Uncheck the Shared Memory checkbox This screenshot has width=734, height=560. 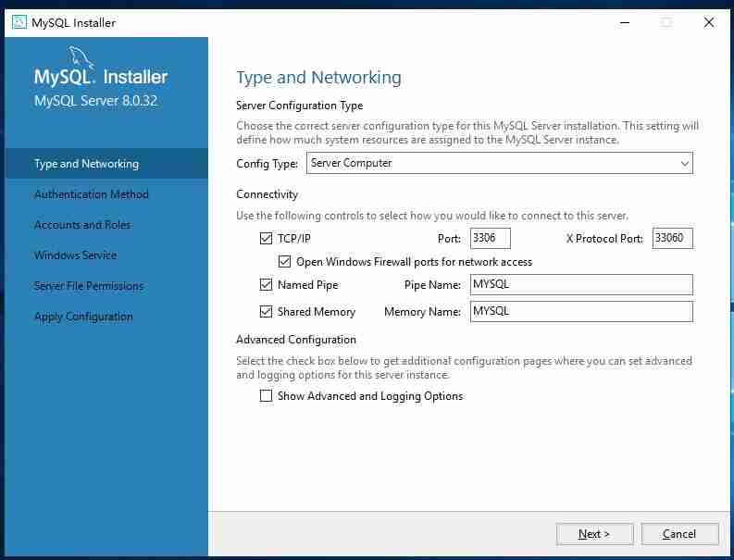(x=267, y=312)
